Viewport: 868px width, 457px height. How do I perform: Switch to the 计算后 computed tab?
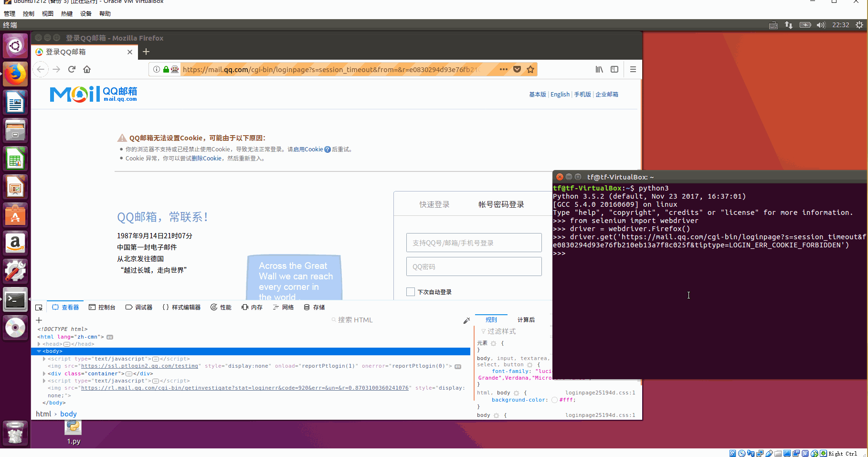(526, 320)
